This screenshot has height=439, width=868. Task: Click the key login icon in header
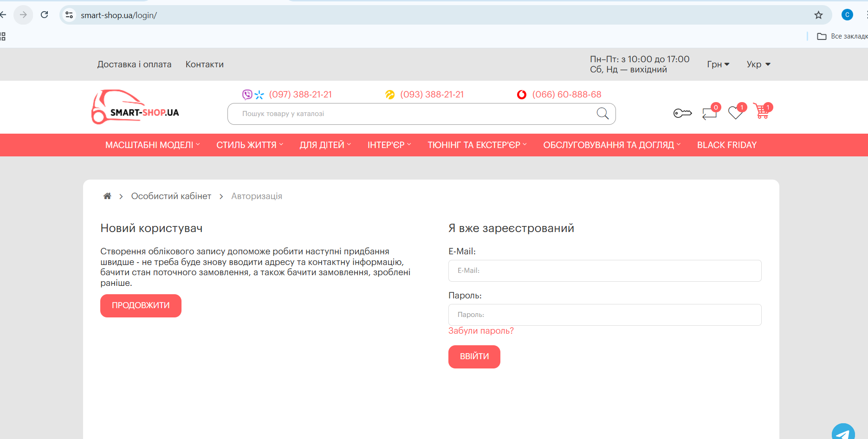[682, 113]
